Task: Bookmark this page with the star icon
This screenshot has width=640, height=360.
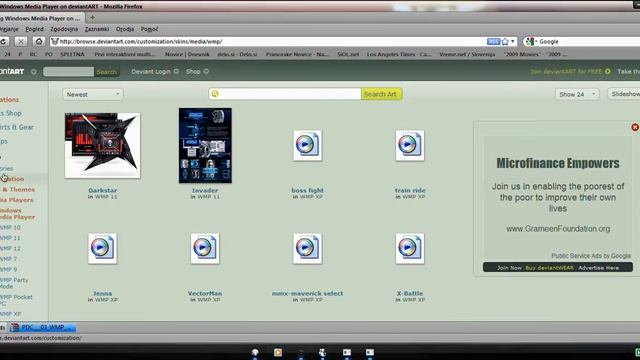Action: [505, 42]
